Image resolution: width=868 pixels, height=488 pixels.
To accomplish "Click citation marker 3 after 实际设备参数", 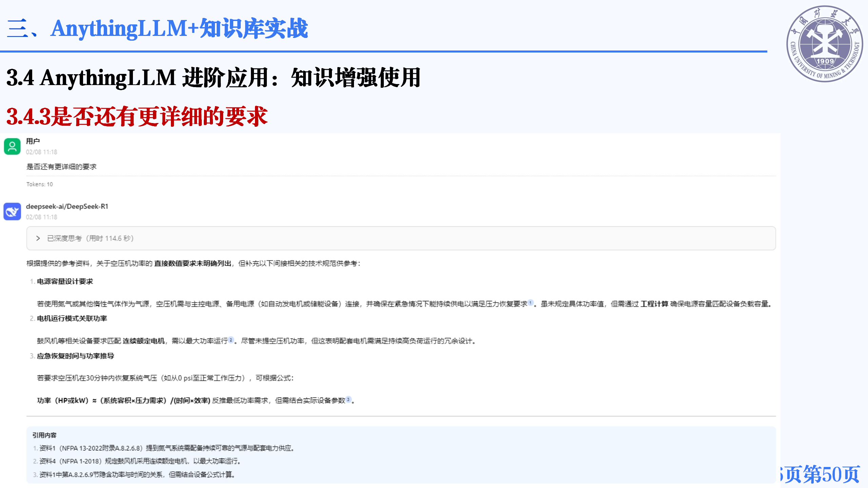I will 348,399.
